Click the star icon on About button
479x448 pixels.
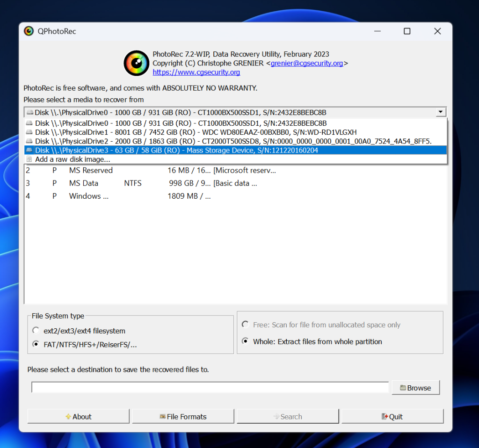68,417
